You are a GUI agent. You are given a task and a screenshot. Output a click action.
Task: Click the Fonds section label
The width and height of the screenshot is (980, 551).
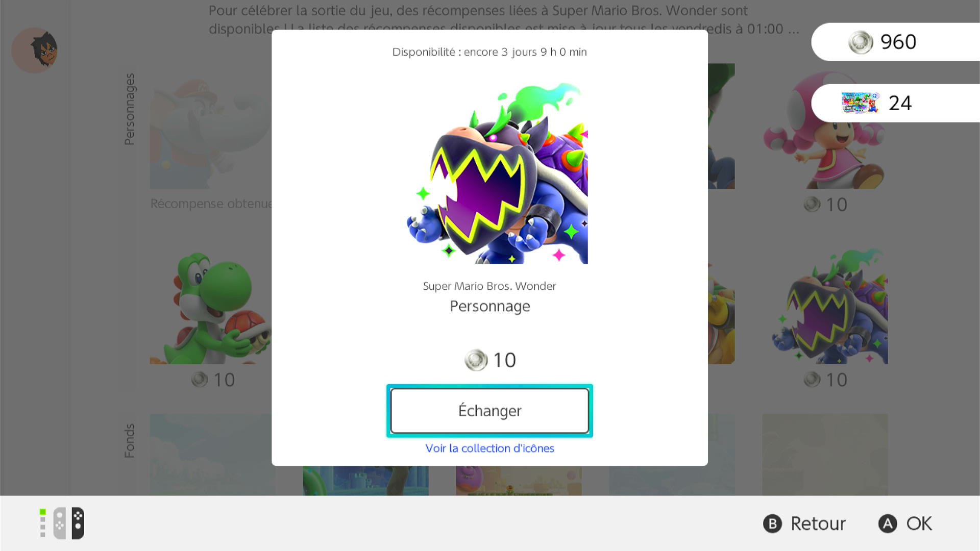pyautogui.click(x=130, y=441)
